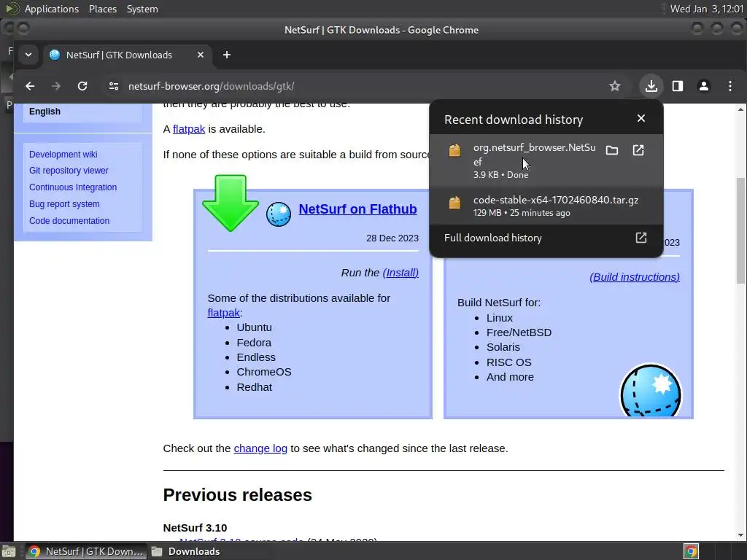
Task: Open a new tab with the plus button
Action: point(227,55)
